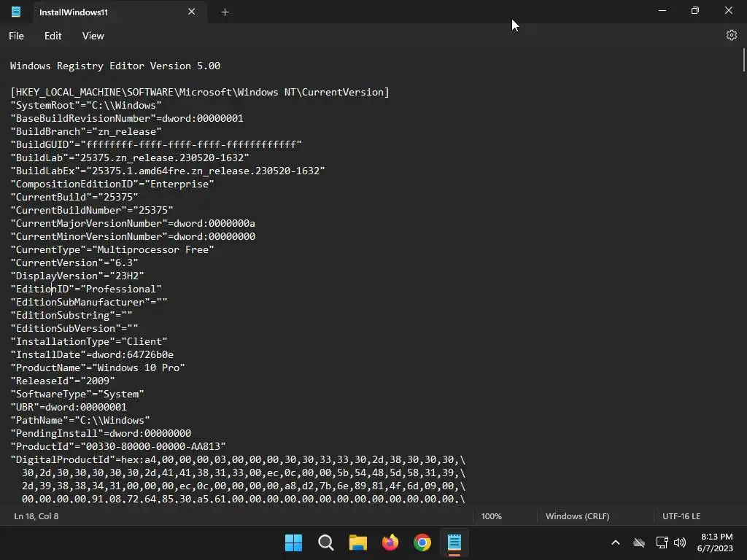747x560 pixels.
Task: Add a new tab with plus icon
Action: point(225,12)
